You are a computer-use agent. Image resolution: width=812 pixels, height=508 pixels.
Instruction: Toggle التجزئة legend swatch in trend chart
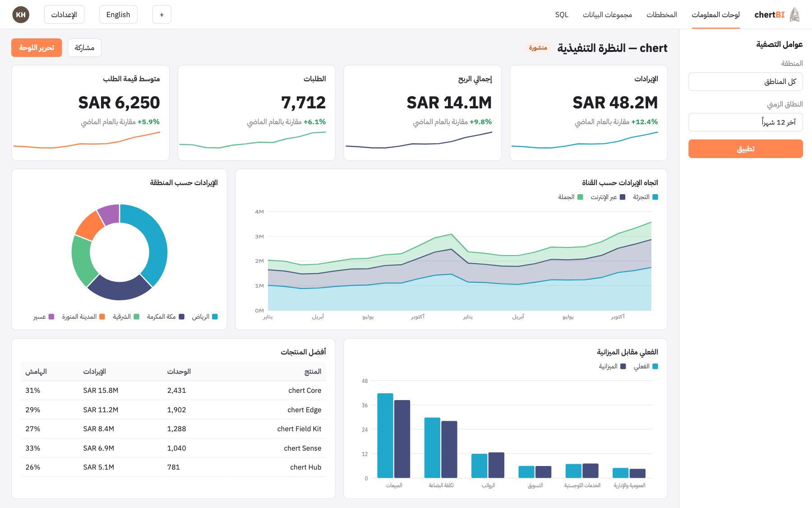tap(655, 197)
